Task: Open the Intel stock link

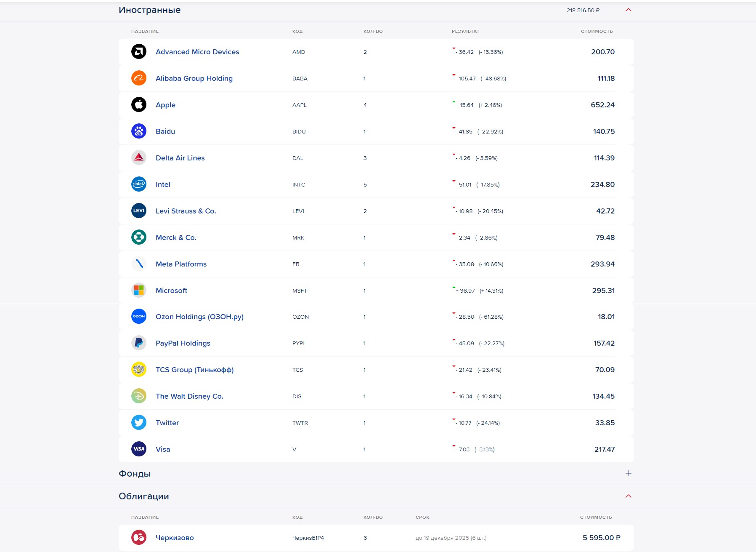Action: click(x=163, y=184)
